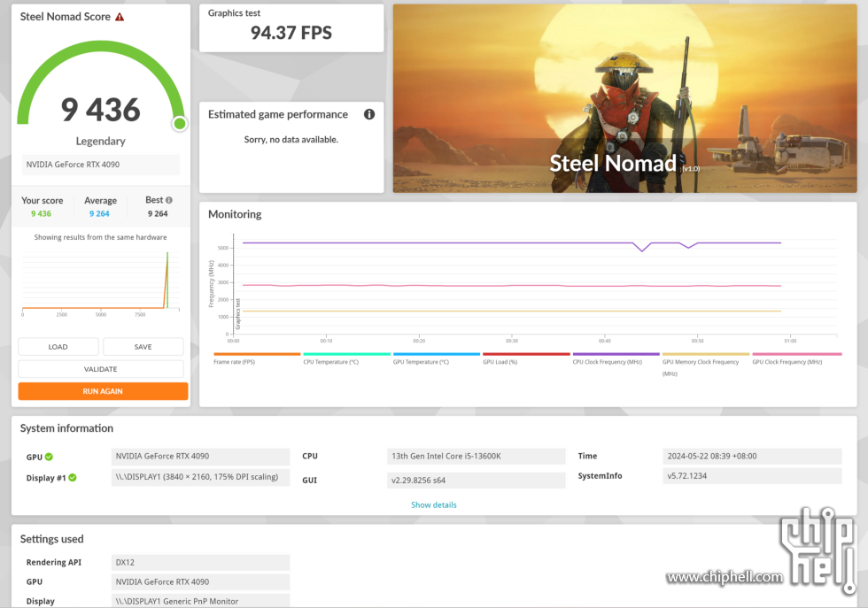Toggle the CPU Clock Frequency legend series
Screen dimensions: 868x608
(616, 358)
